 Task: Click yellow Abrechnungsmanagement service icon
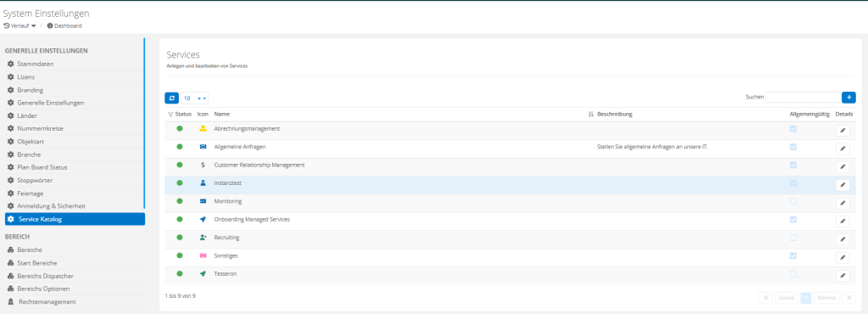point(203,128)
